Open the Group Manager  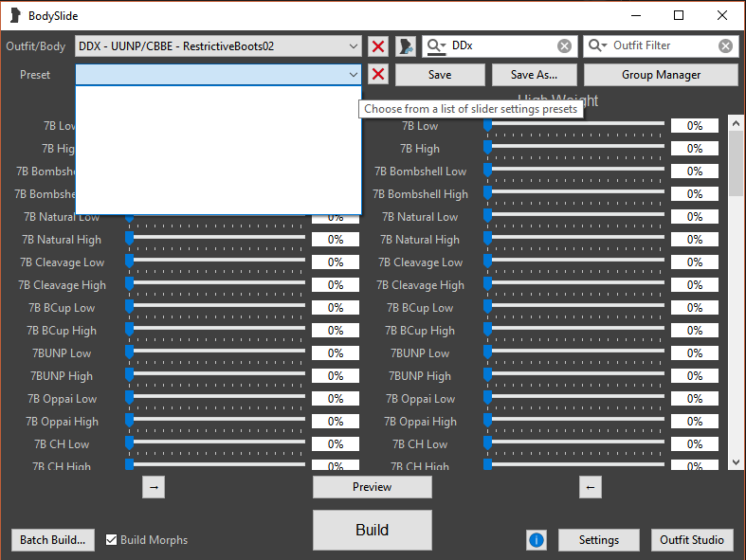coord(661,75)
